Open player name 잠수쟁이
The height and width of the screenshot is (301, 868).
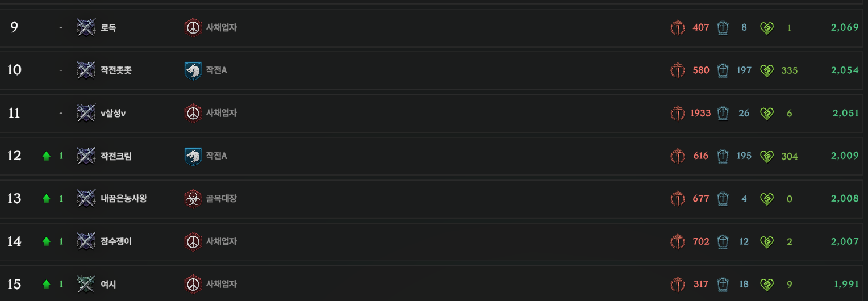[x=116, y=241]
